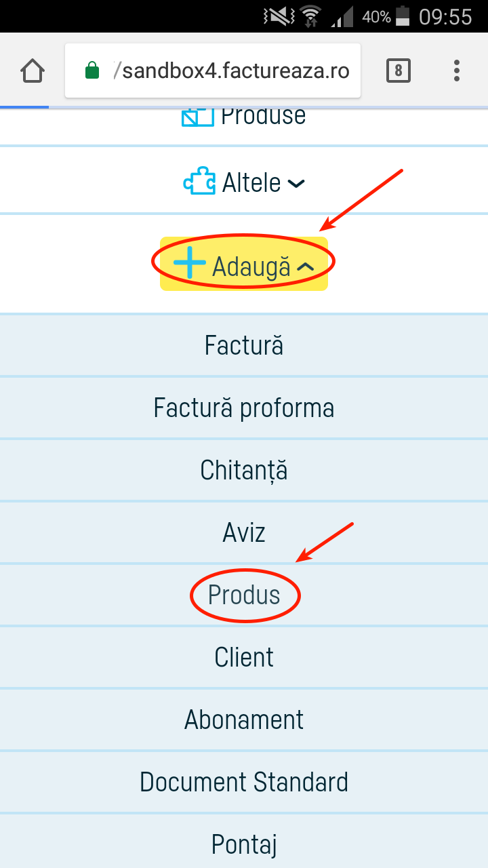Select the Client option
Viewport: 488px width, 868px height.
[244, 656]
